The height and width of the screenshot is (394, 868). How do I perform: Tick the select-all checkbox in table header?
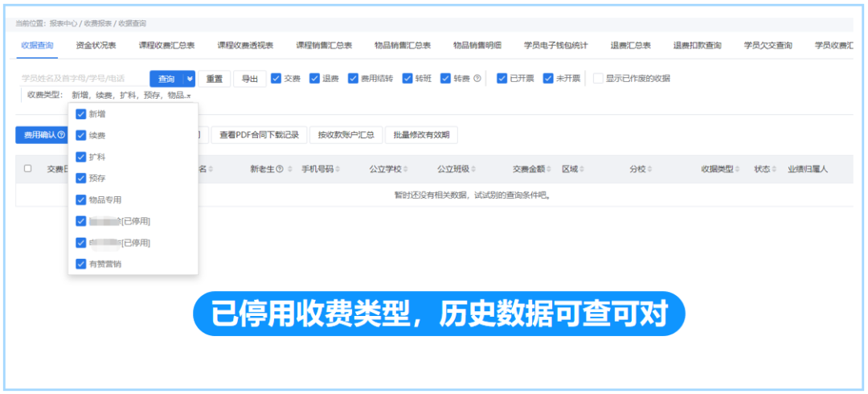tap(27, 169)
